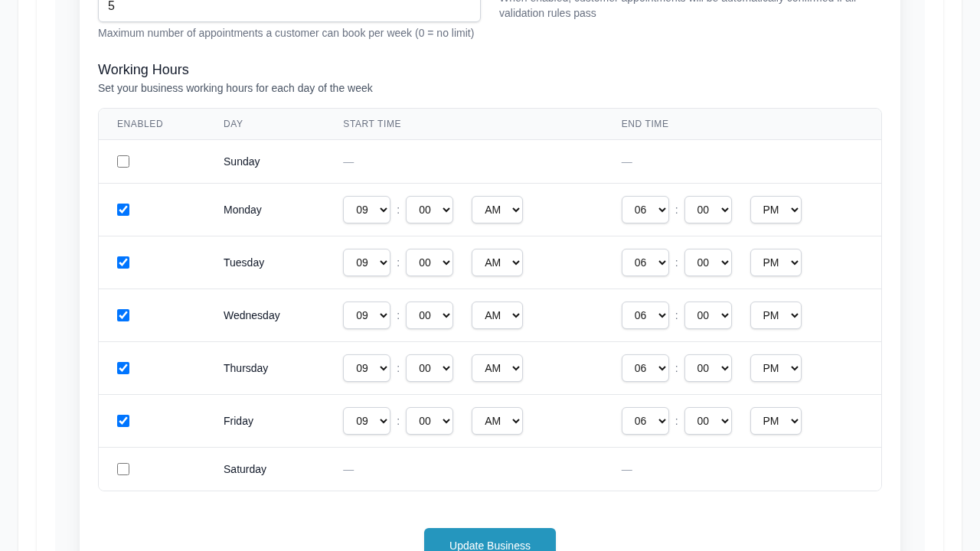The width and height of the screenshot is (980, 551).
Task: Open Friday's start hour selector
Action: pos(367,421)
